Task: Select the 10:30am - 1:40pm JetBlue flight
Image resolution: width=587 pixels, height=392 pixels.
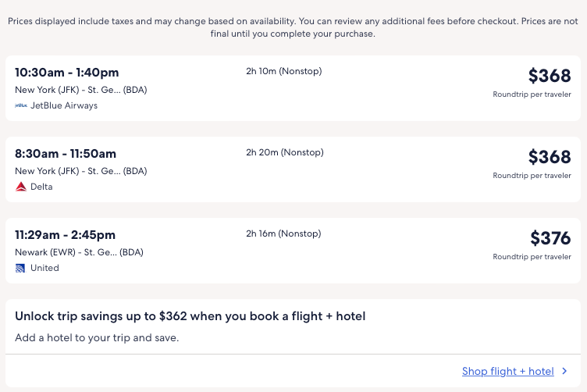Action: coord(67,73)
